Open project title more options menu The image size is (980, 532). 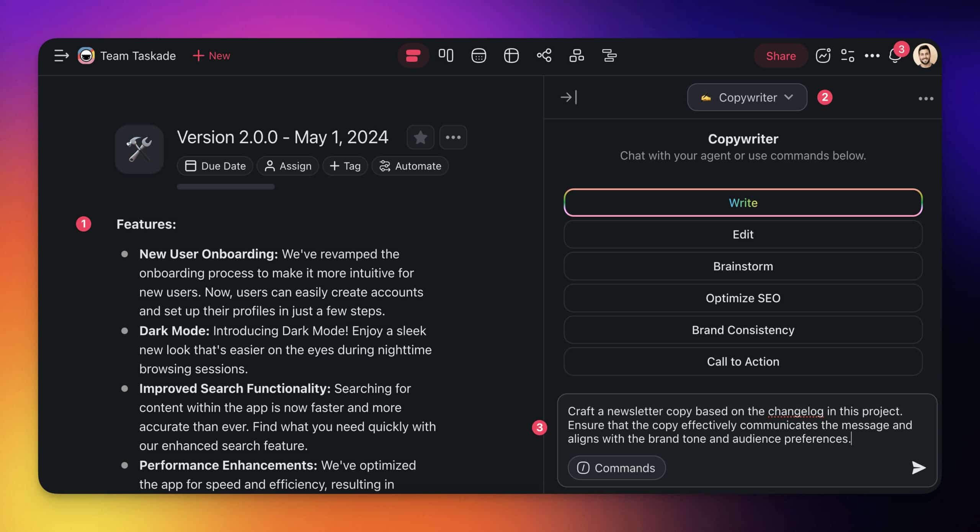453,137
